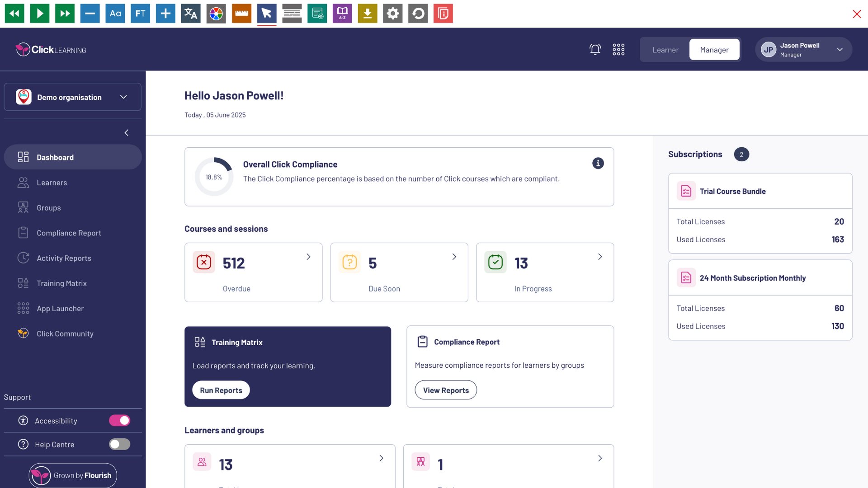Open the 512 Overdue courses card
The image size is (868, 488).
(253, 272)
